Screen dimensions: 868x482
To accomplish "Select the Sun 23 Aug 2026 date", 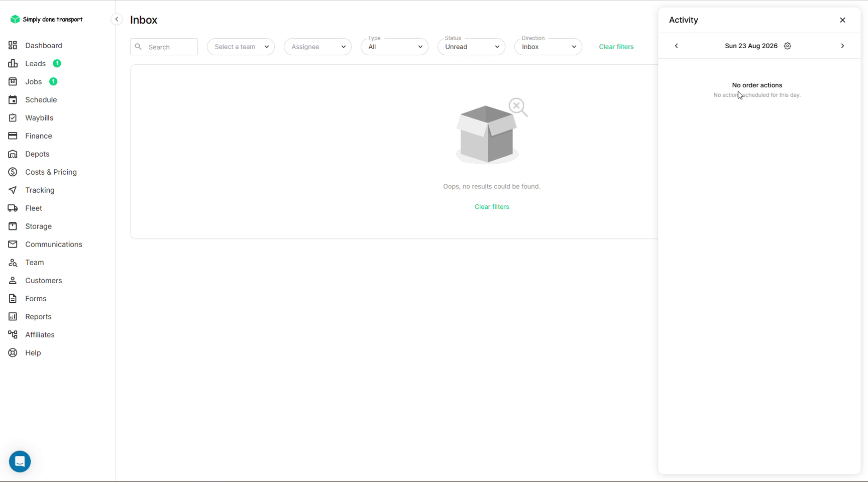I will coord(751,46).
